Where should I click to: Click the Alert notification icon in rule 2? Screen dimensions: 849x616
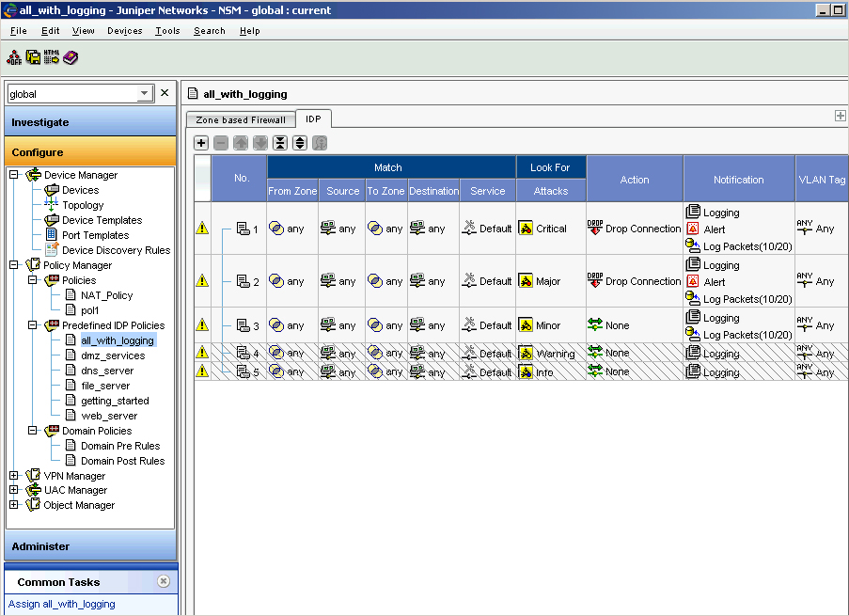coord(693,281)
